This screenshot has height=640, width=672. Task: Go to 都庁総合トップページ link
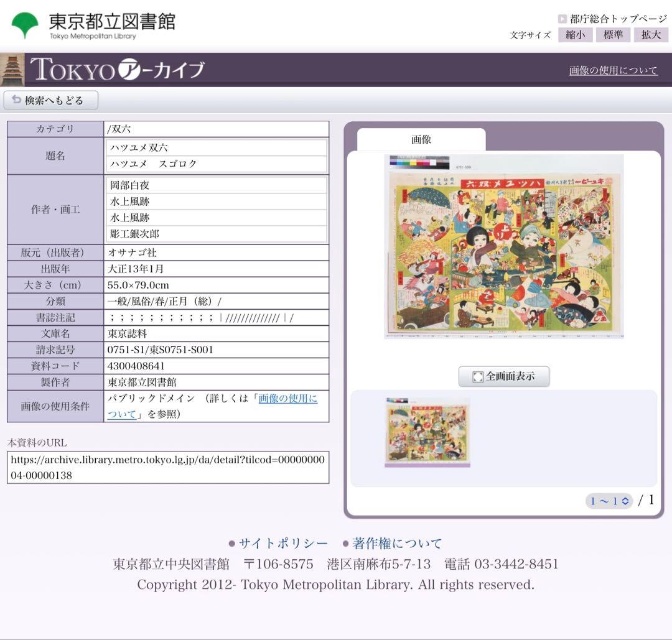(x=618, y=19)
